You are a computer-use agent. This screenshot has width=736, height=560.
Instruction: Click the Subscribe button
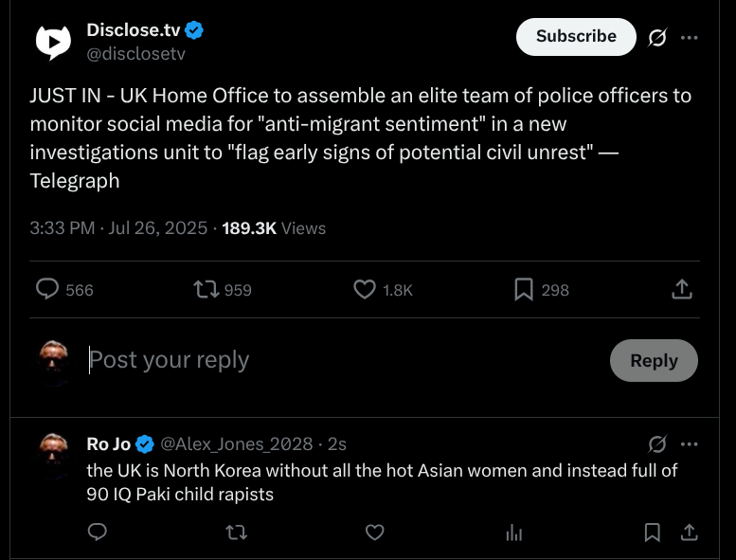click(576, 37)
